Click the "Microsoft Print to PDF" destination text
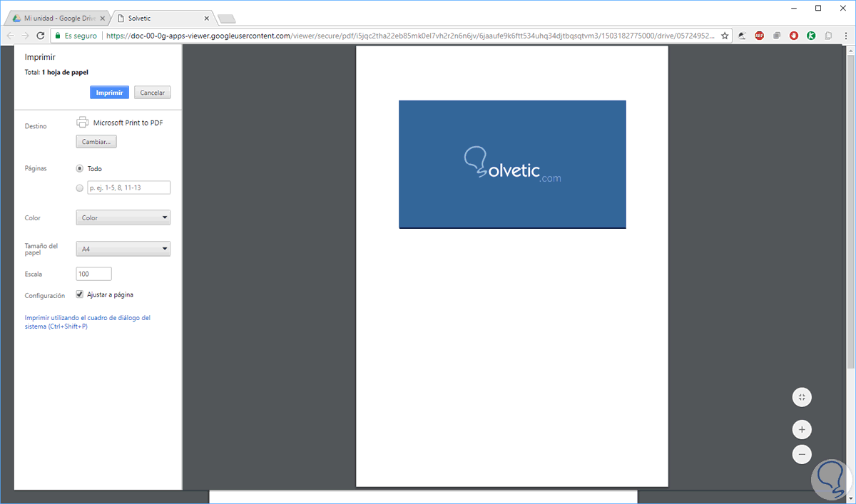The height and width of the screenshot is (504, 856). tap(128, 123)
